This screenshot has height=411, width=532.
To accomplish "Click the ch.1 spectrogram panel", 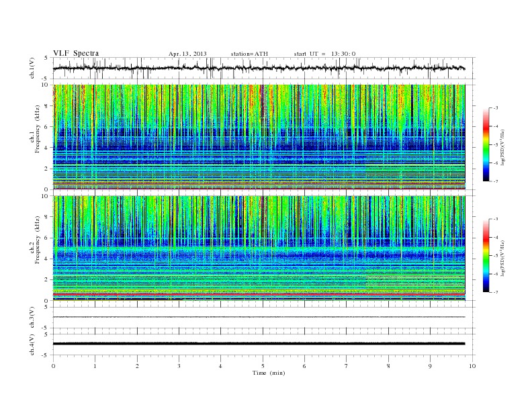I will click(259, 137).
